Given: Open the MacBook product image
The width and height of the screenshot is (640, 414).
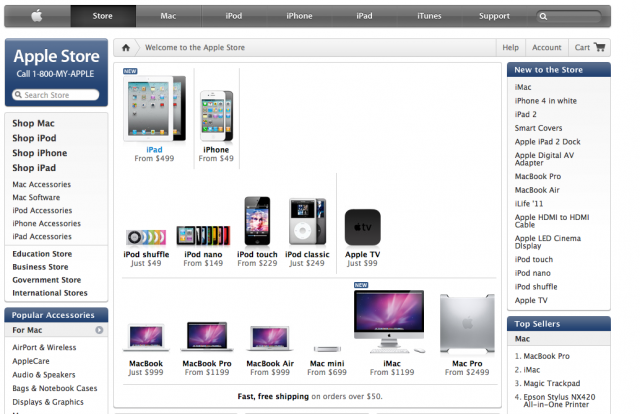Looking at the screenshot, I should [146, 337].
